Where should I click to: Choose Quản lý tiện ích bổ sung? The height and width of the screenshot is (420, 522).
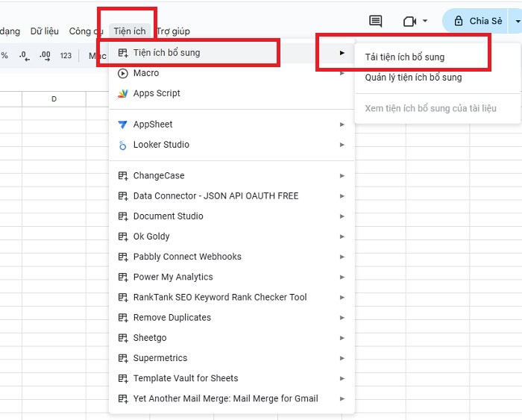[413, 78]
